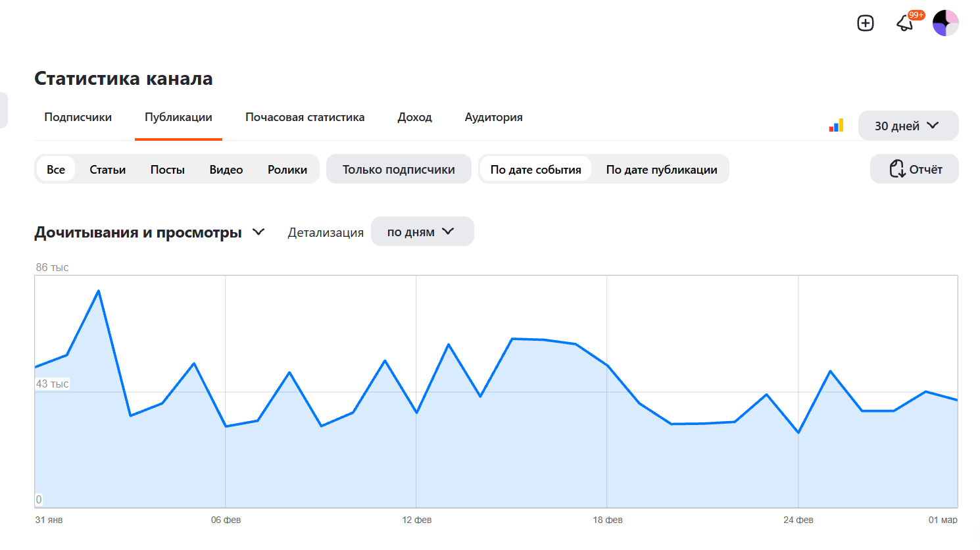980x550 pixels.
Task: Filter publications by Видео
Action: pyautogui.click(x=226, y=169)
